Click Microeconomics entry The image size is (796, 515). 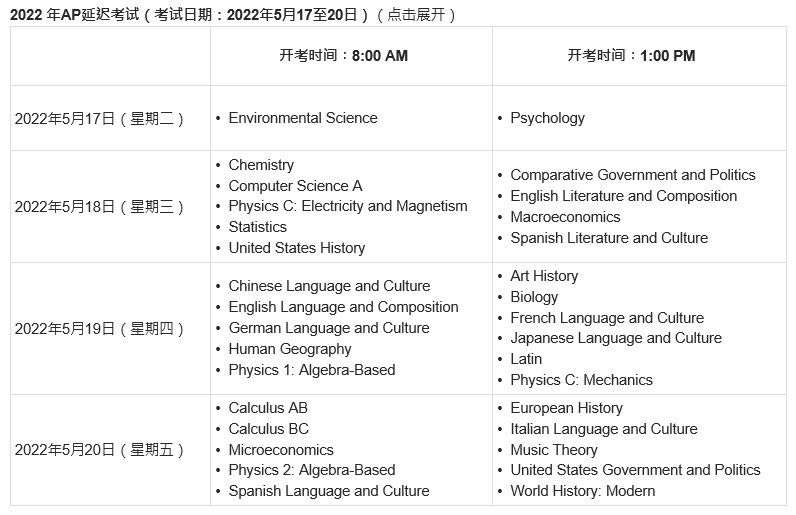click(x=281, y=449)
